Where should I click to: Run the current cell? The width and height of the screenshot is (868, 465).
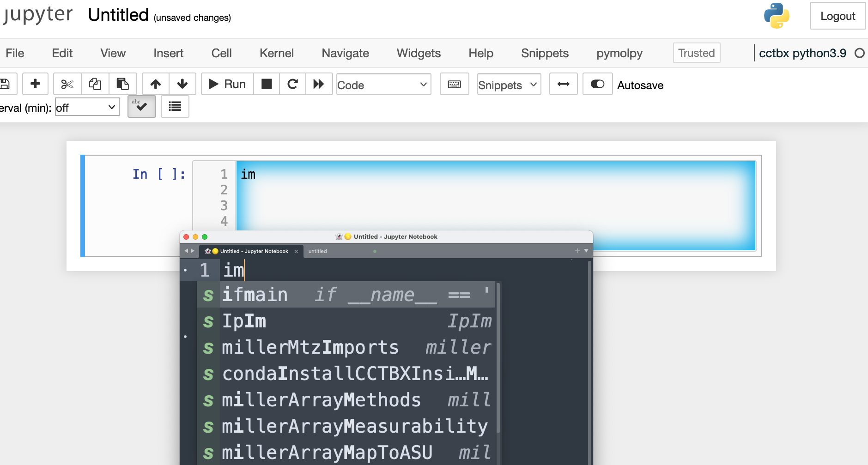(x=227, y=84)
